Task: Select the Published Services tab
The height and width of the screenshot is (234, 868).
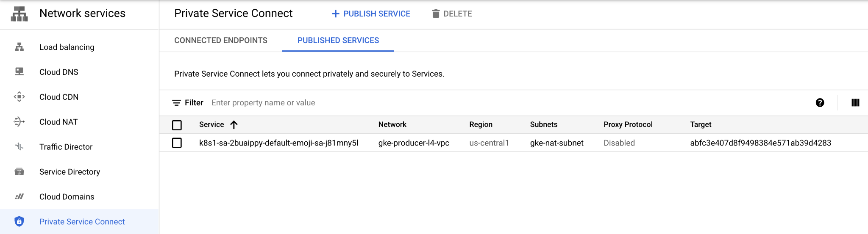Action: pyautogui.click(x=338, y=41)
